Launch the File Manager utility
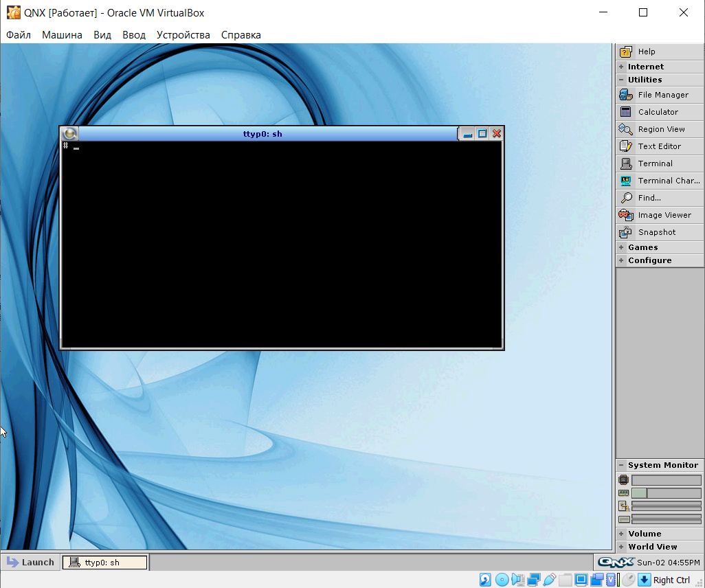The height and width of the screenshot is (588, 705). click(659, 95)
